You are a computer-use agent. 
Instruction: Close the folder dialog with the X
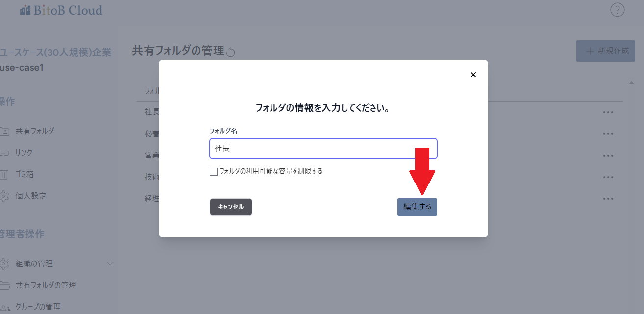pyautogui.click(x=473, y=75)
